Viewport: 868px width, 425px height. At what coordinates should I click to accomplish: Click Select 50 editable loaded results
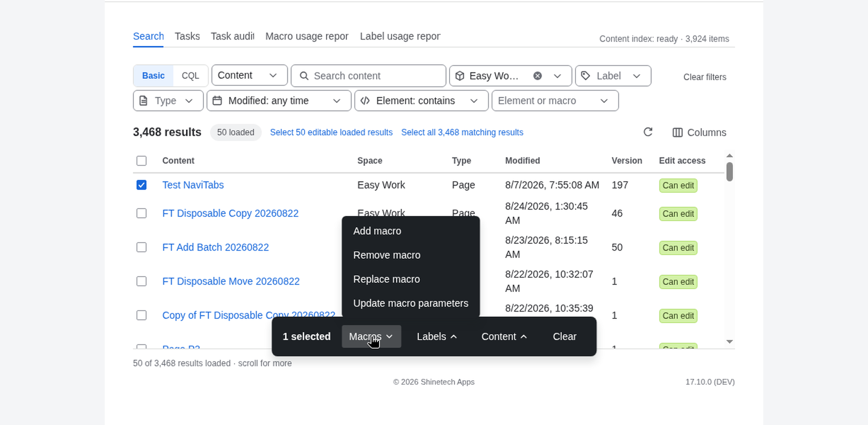tap(331, 133)
